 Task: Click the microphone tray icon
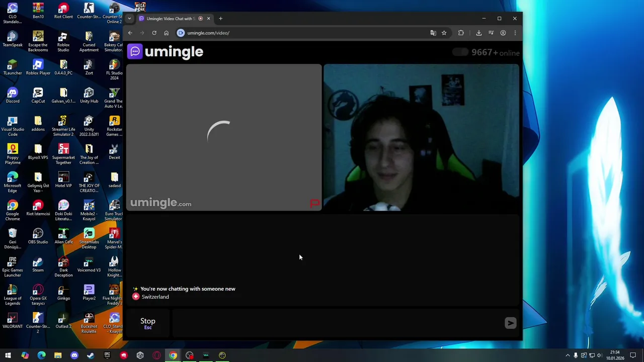(x=576, y=355)
